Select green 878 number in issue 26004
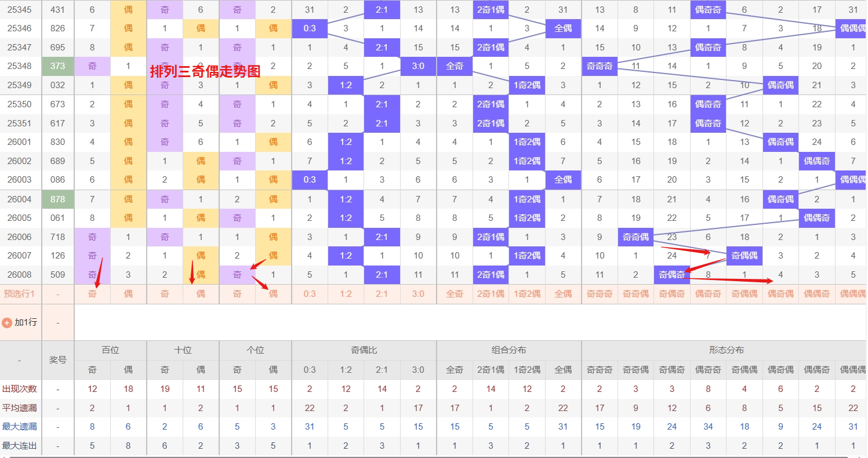The image size is (868, 458). 58,199
